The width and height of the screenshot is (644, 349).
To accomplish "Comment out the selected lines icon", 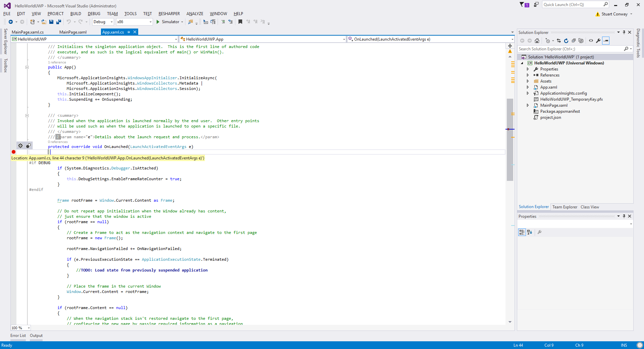I will click(x=223, y=22).
